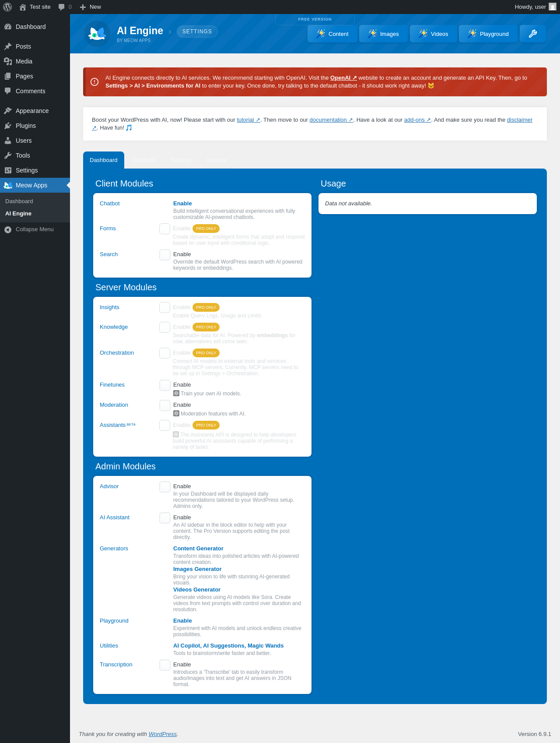
Task: Enable the AI Assistant checkbox
Action: (165, 518)
